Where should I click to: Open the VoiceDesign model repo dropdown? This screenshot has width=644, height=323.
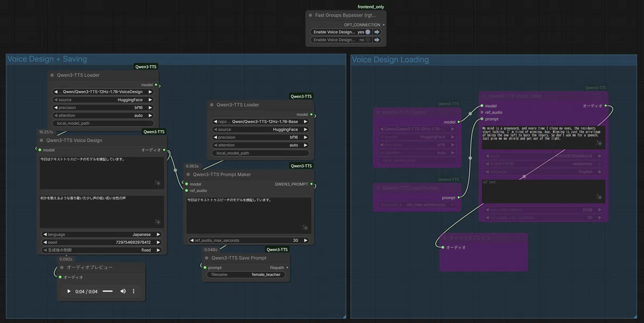click(x=103, y=92)
